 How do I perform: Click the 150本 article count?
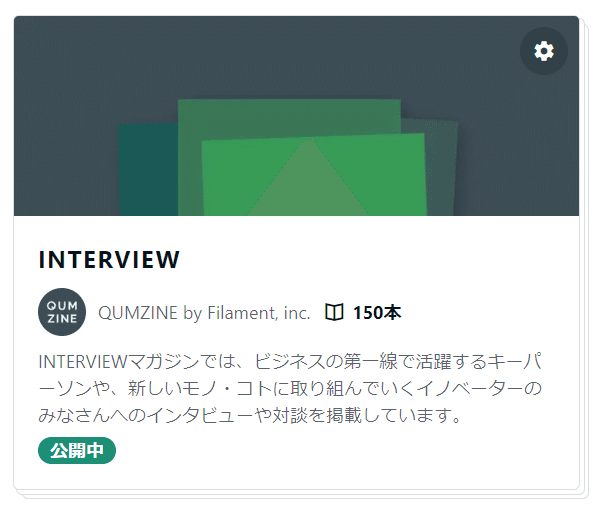[377, 313]
